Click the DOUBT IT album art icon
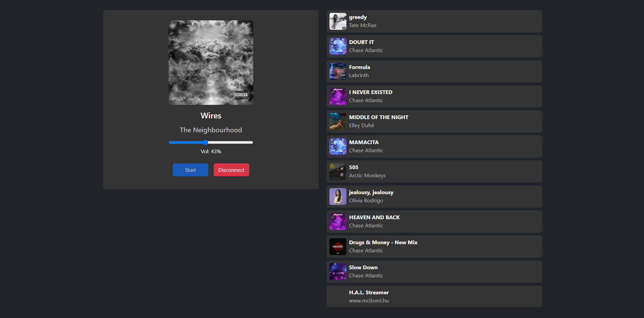644x318 pixels. click(338, 46)
